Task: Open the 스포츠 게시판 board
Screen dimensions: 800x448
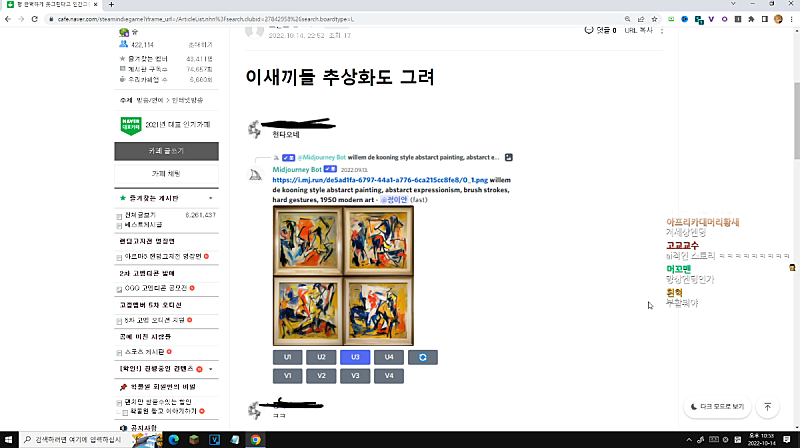Action: point(144,352)
